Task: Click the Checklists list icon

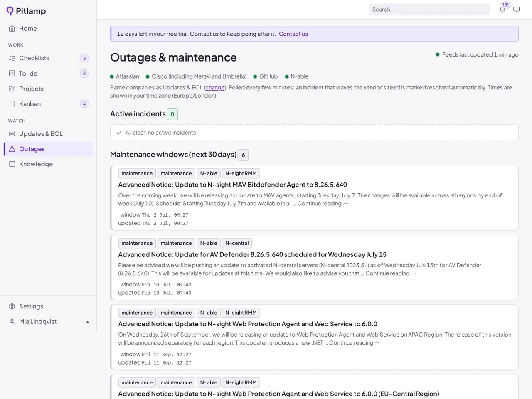Action: pyautogui.click(x=12, y=58)
